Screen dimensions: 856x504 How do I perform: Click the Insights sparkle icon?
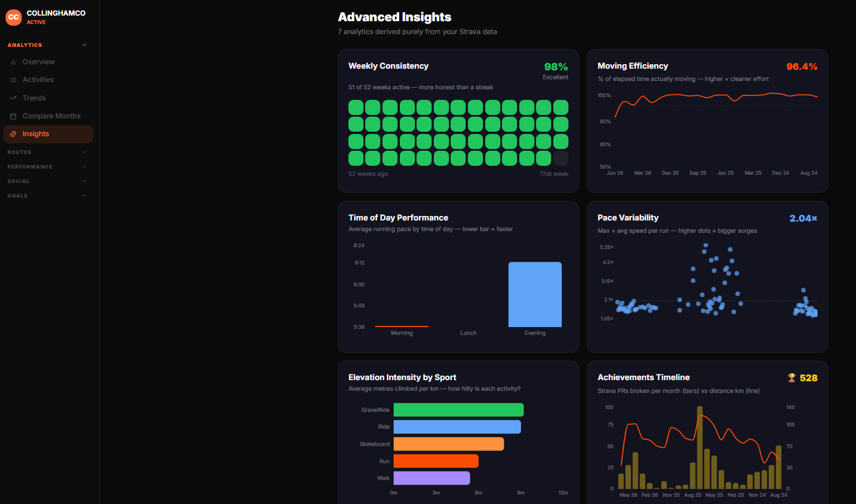[13, 134]
